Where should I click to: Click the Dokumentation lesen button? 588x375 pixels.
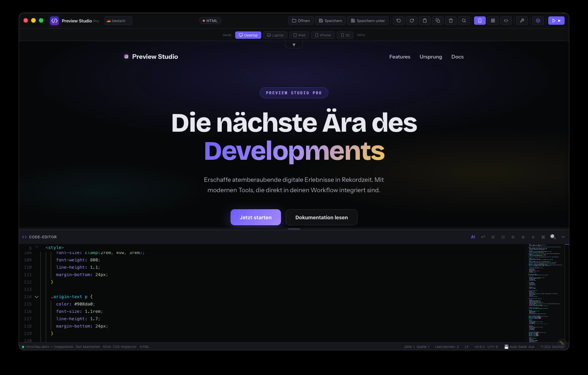click(x=321, y=217)
